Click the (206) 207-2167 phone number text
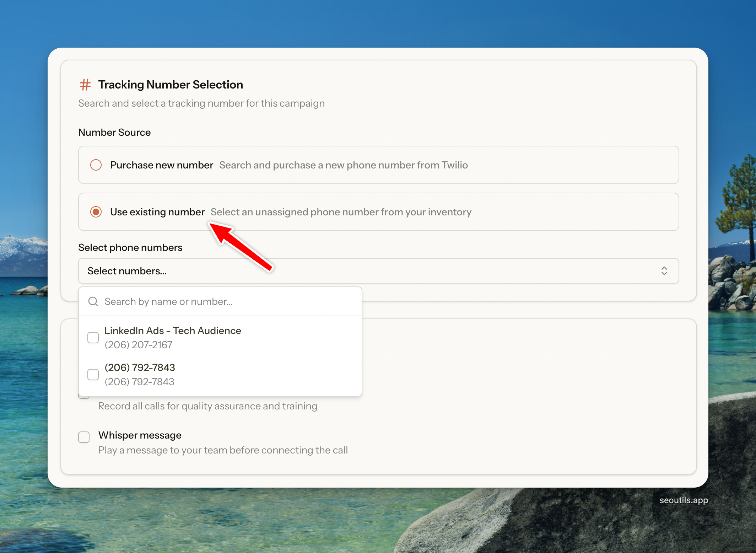This screenshot has width=756, height=553. pyautogui.click(x=139, y=345)
